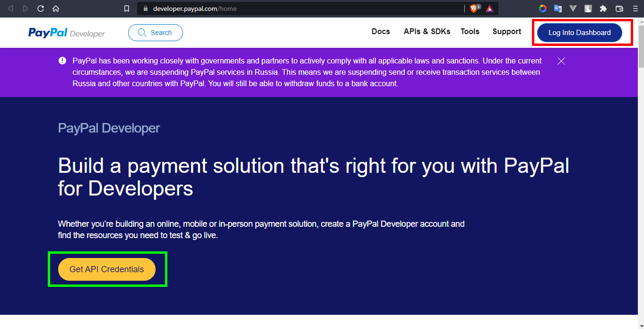Go forward with the browser forward arrow

point(26,9)
